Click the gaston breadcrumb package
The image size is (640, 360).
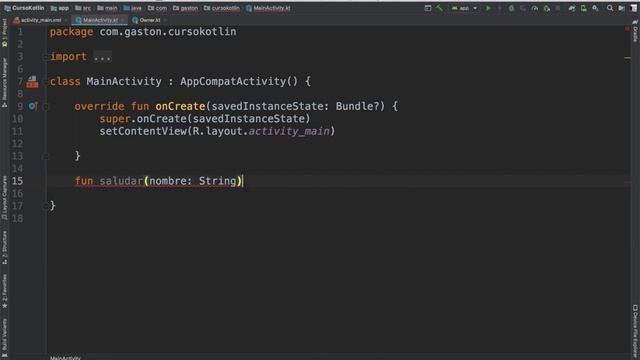point(185,8)
